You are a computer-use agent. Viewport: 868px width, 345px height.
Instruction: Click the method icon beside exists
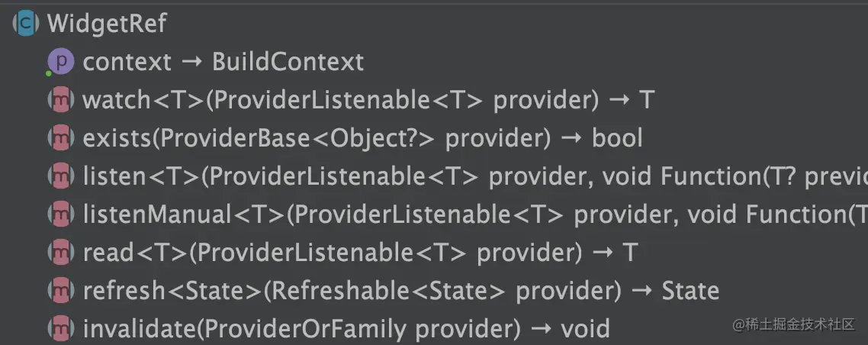[60, 138]
